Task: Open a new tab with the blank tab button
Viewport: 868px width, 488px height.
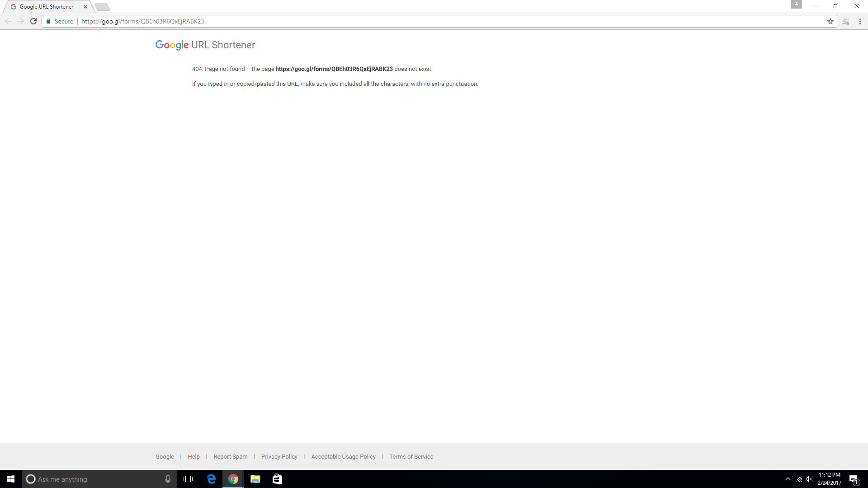Action: (x=102, y=7)
